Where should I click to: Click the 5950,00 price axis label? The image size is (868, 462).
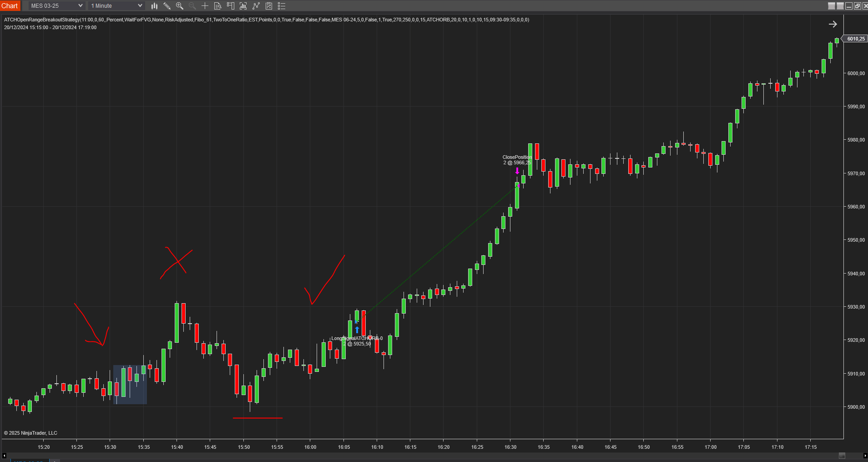pos(856,240)
